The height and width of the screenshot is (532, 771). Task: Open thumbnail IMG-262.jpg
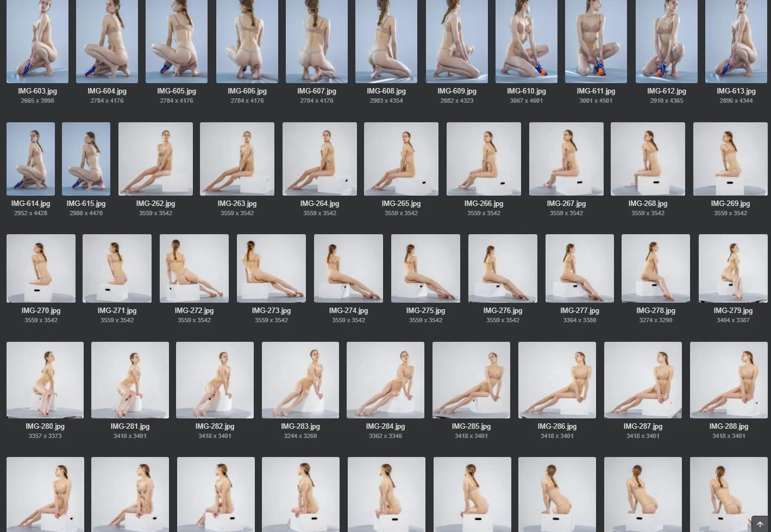[x=155, y=159]
